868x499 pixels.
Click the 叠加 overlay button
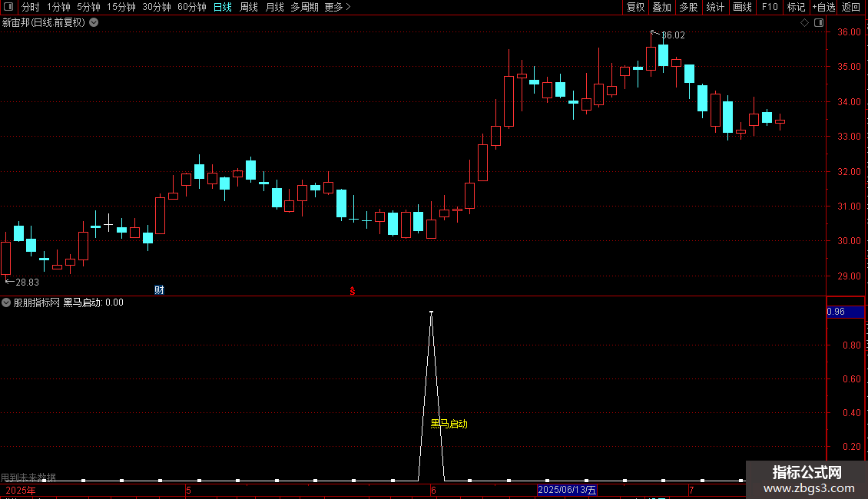click(x=661, y=7)
